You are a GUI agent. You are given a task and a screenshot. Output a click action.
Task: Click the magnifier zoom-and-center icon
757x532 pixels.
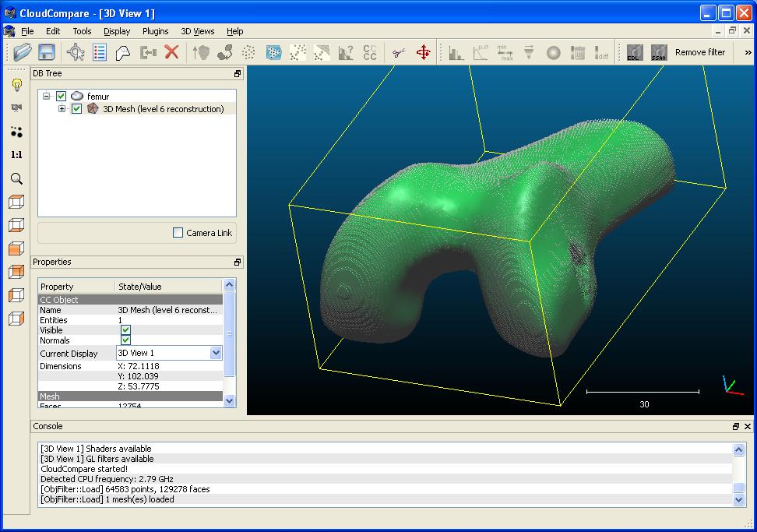click(x=17, y=178)
